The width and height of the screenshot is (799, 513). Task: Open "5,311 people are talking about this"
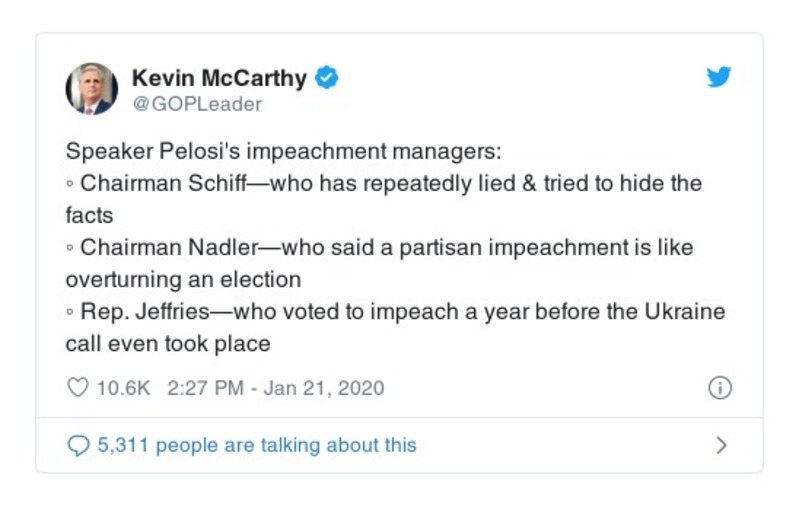[256, 445]
